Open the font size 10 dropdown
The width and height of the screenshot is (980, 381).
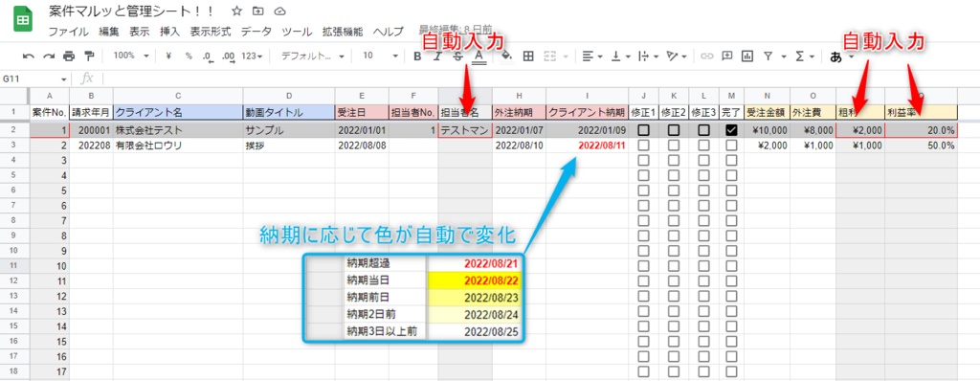[x=380, y=56]
